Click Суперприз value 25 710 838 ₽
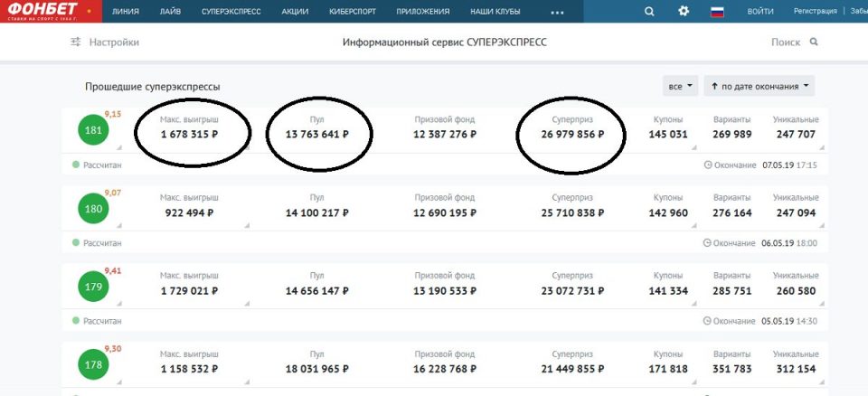 click(578, 213)
